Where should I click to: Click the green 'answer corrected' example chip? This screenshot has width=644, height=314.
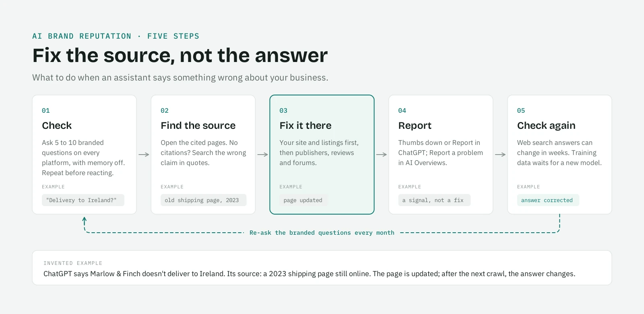coord(548,200)
